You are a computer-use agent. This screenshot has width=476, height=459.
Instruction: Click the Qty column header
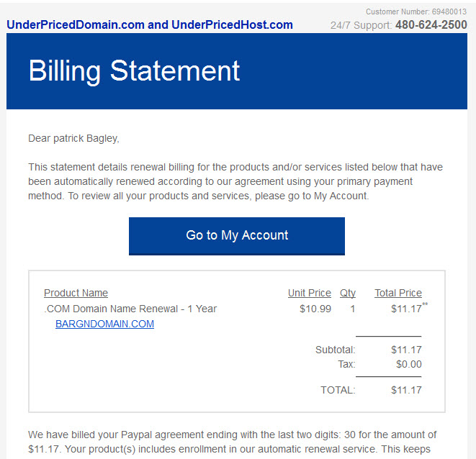click(x=348, y=293)
